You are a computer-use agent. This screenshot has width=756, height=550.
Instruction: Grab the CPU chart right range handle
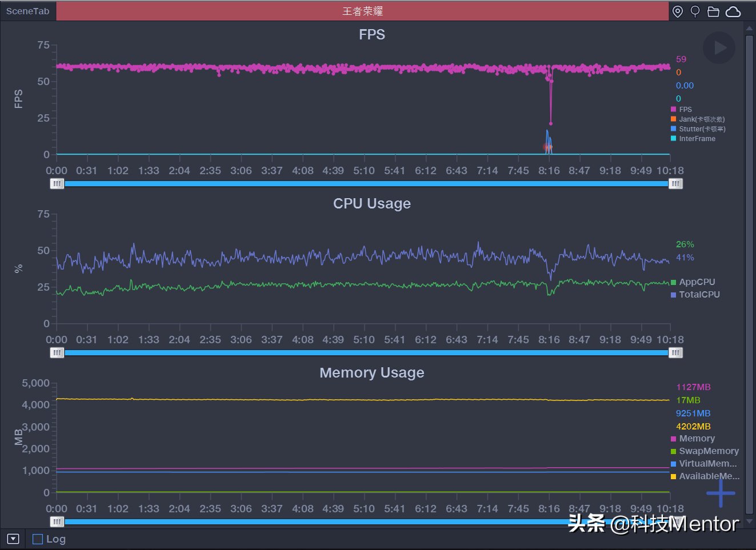pyautogui.click(x=675, y=352)
